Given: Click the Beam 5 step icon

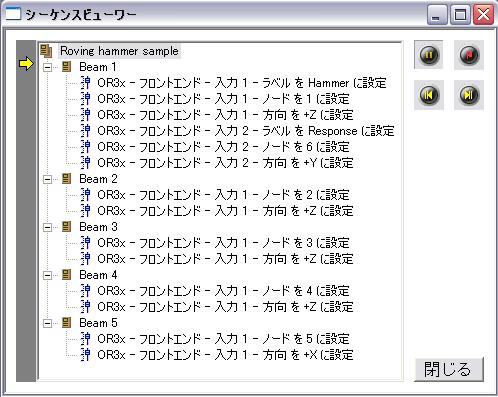Looking at the screenshot, I should 67,323.
